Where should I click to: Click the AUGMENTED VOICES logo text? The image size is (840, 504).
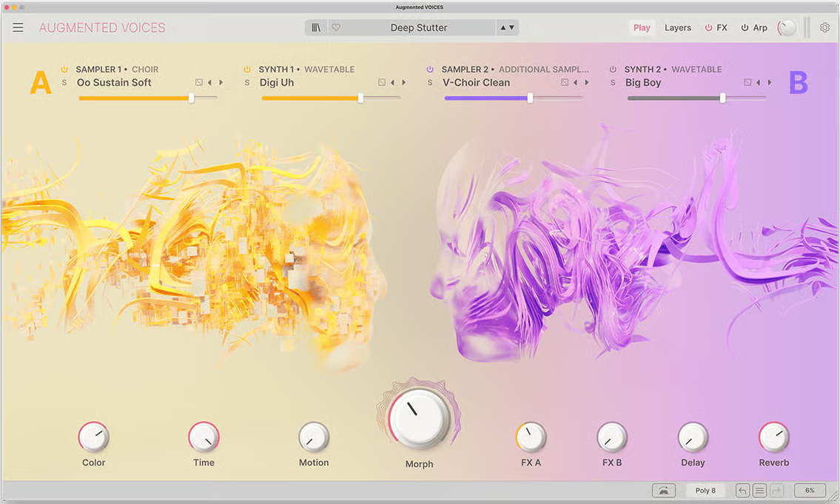pos(102,28)
